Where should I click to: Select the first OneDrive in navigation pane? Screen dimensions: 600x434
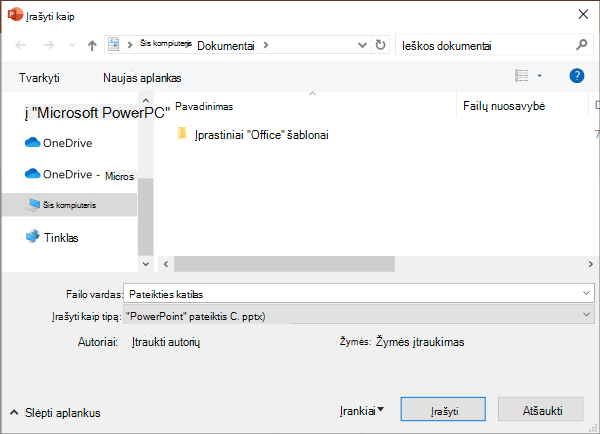coord(59,143)
